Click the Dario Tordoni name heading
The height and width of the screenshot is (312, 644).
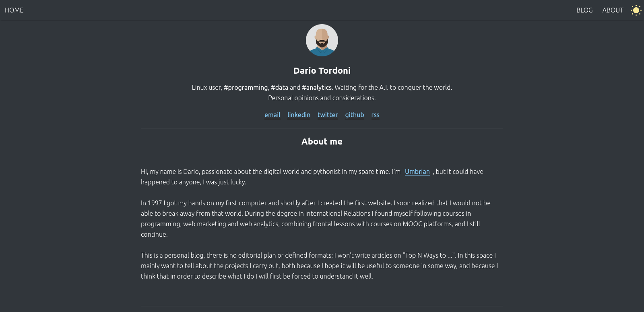[x=322, y=70]
